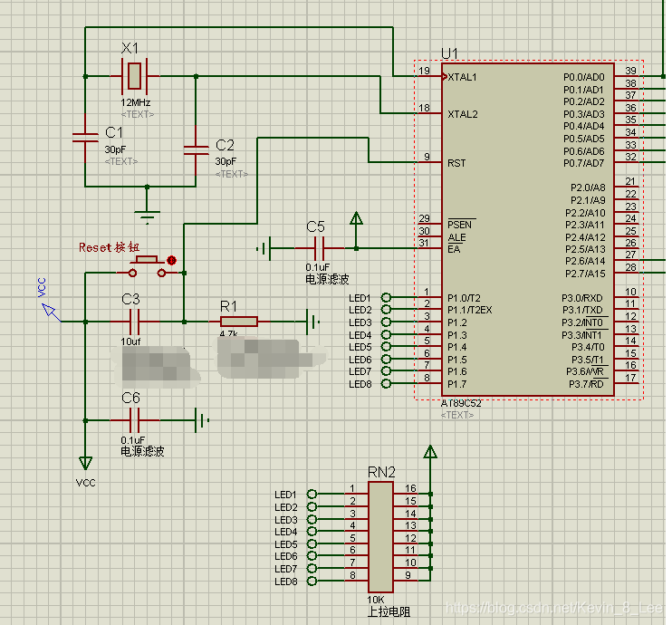Click the blue VCC terminal arrow on left
The image size is (672, 625).
click(49, 311)
